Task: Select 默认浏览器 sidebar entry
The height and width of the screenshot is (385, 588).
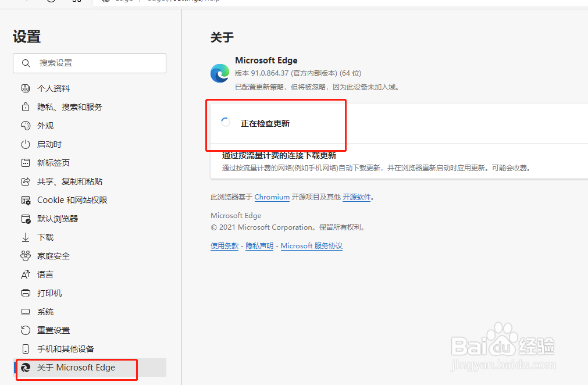Action: tap(90, 219)
